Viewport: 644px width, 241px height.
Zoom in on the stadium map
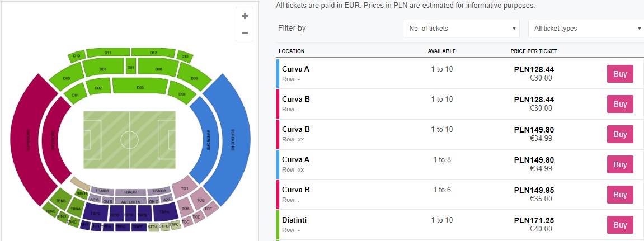point(245,16)
